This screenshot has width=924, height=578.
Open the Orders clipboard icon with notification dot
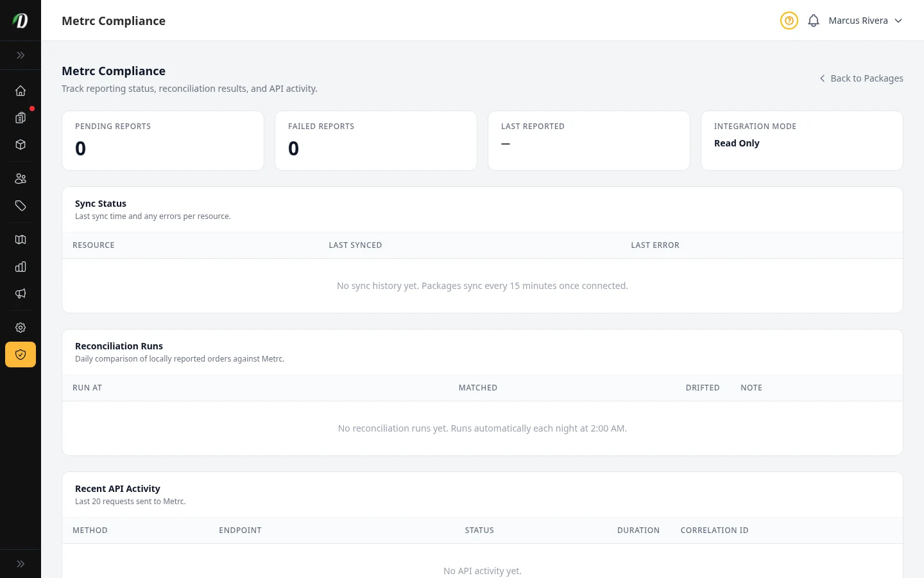pos(21,118)
